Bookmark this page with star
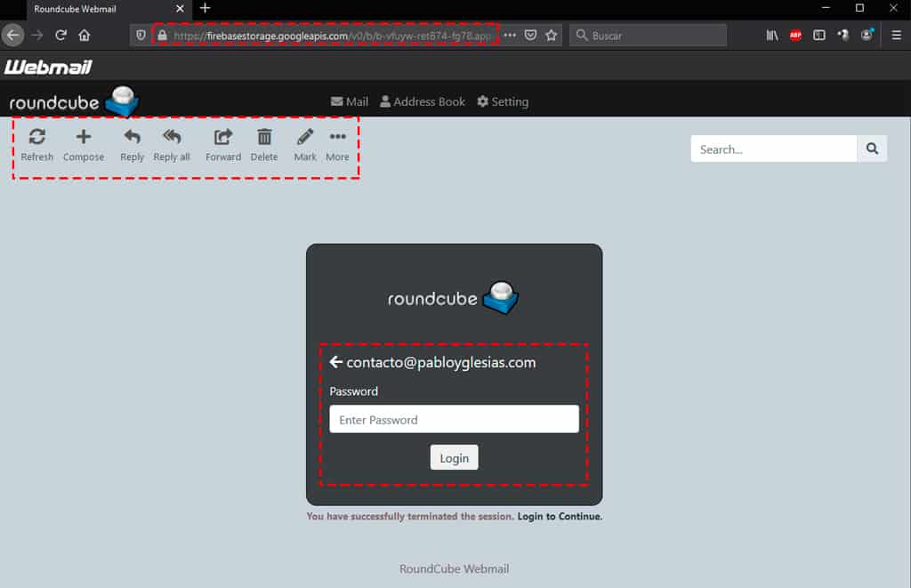Viewport: 911px width, 588px height. (552, 36)
